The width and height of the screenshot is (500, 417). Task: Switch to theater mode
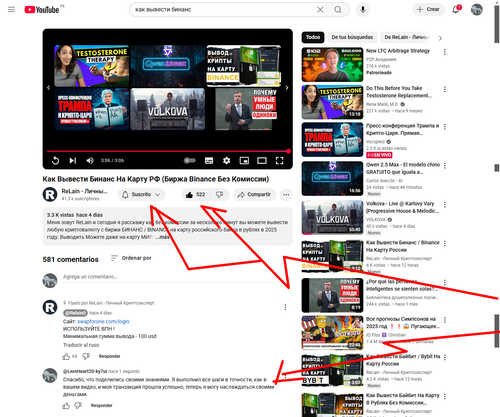tap(262, 161)
